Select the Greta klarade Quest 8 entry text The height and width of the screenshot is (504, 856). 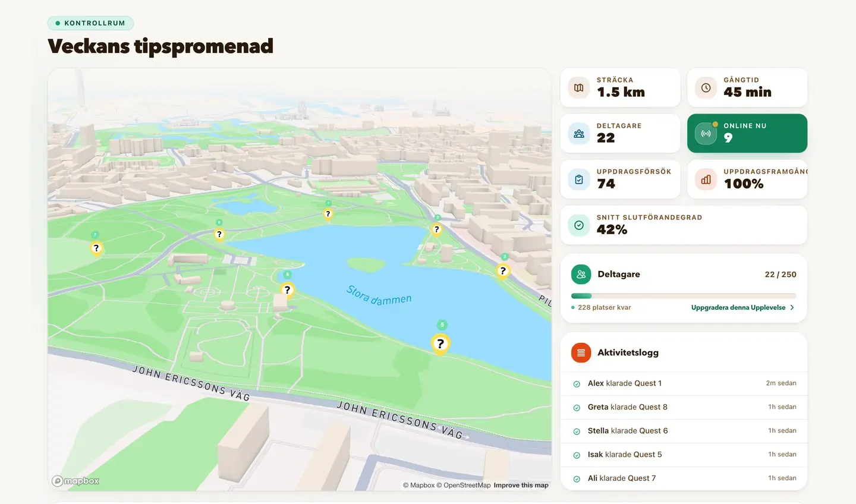point(628,407)
